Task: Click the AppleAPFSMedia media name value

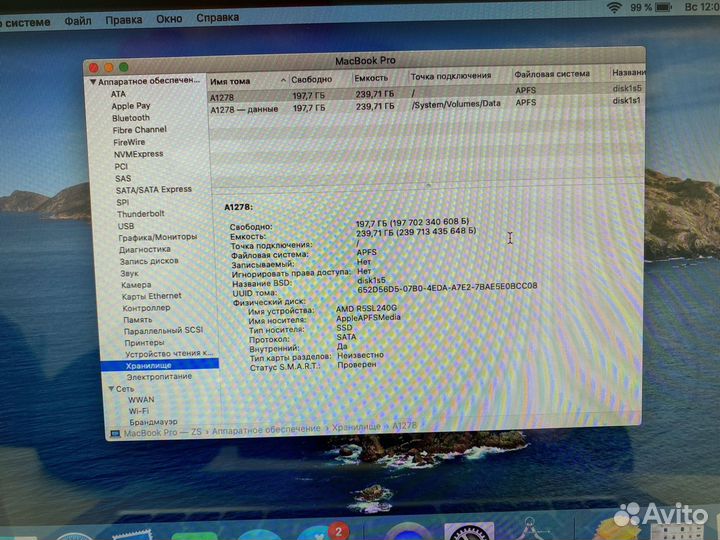Action: (x=368, y=318)
